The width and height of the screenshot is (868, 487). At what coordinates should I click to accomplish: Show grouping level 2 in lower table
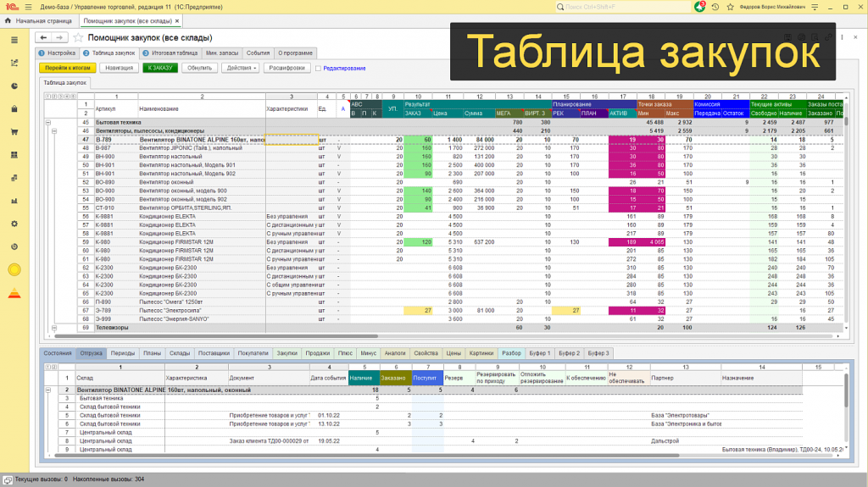point(53,367)
